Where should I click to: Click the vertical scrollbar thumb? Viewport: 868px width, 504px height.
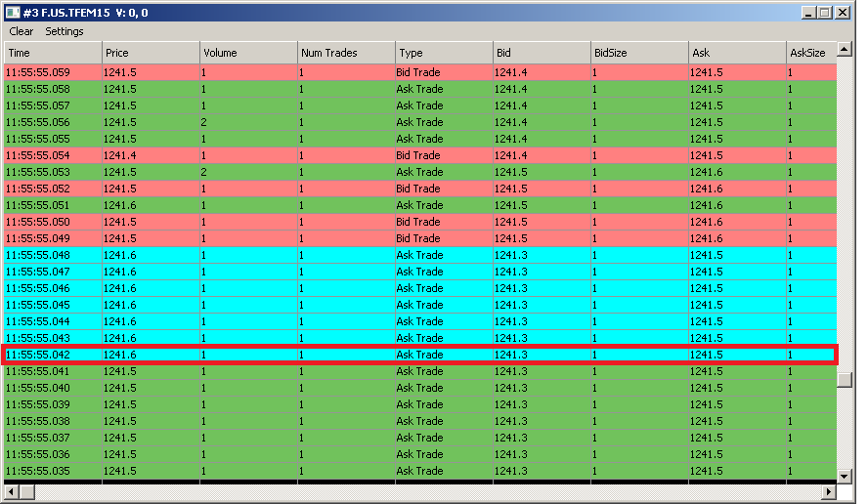[845, 380]
